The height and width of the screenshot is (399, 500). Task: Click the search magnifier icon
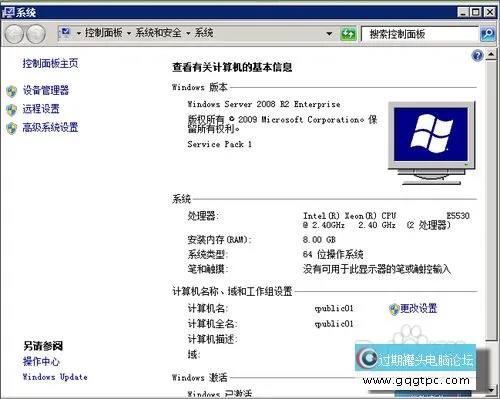(488, 34)
